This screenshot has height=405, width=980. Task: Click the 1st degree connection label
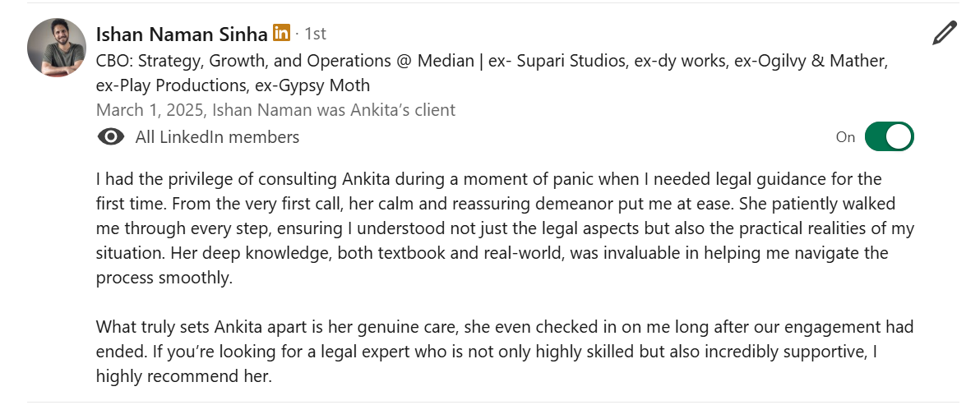pos(315,34)
